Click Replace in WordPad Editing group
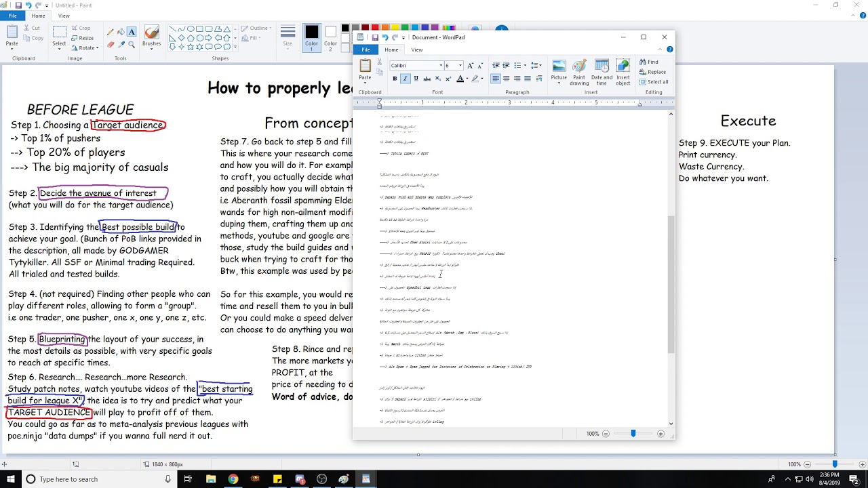The height and width of the screenshot is (488, 868). (652, 72)
